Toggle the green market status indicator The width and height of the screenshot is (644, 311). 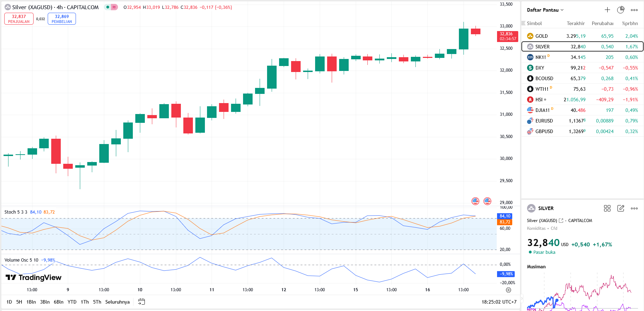pos(108,7)
